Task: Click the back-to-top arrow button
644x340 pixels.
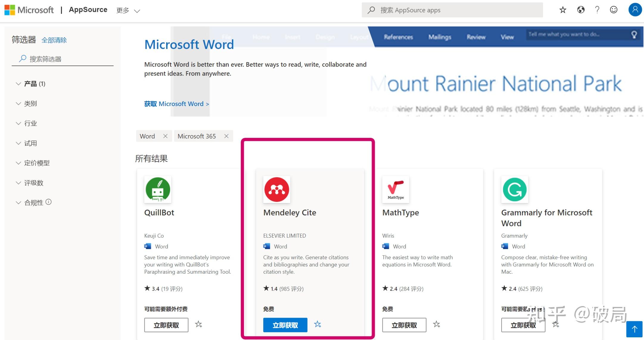Action: 634,329
